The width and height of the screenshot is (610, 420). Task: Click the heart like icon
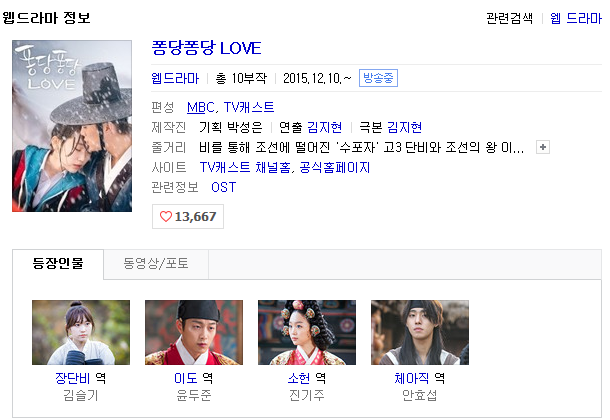(x=166, y=217)
